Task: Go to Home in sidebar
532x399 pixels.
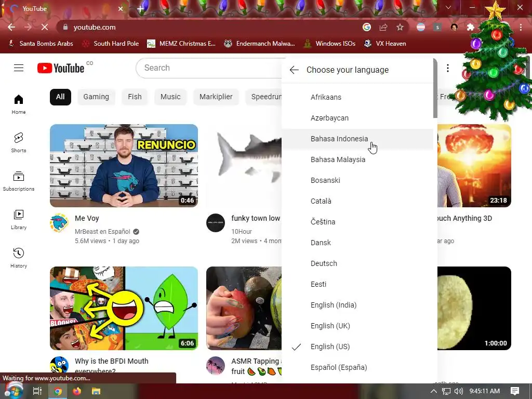Action: tap(19, 104)
